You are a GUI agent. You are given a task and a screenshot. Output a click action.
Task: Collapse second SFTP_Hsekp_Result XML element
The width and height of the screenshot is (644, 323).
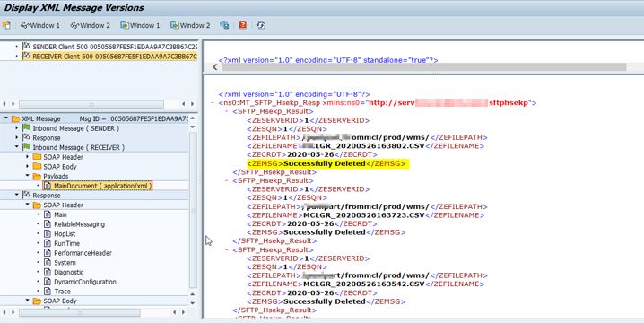(227, 180)
